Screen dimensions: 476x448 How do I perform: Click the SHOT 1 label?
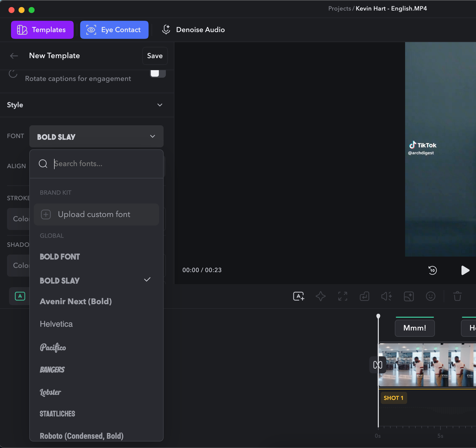coord(394,398)
